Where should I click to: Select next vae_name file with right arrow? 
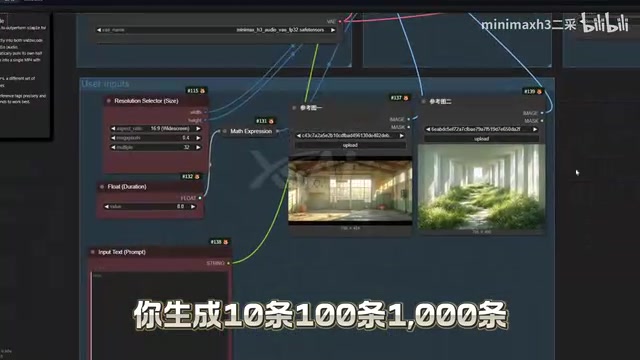tap(333, 30)
